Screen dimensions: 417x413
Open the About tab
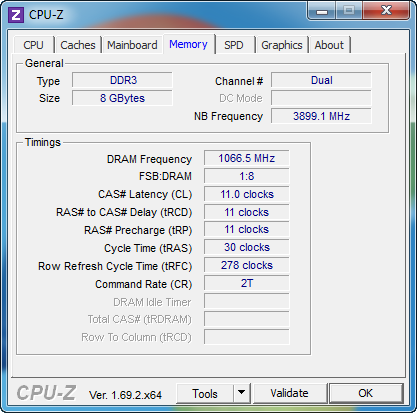click(329, 45)
